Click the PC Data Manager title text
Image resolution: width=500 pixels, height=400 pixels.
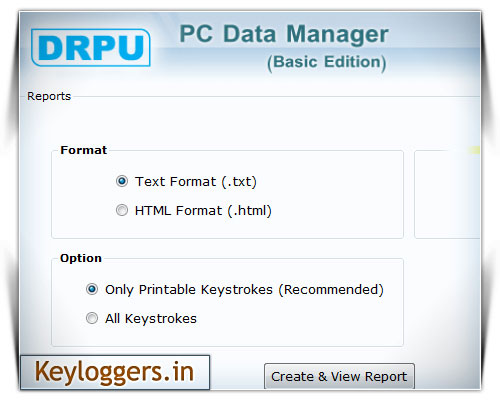coord(284,35)
